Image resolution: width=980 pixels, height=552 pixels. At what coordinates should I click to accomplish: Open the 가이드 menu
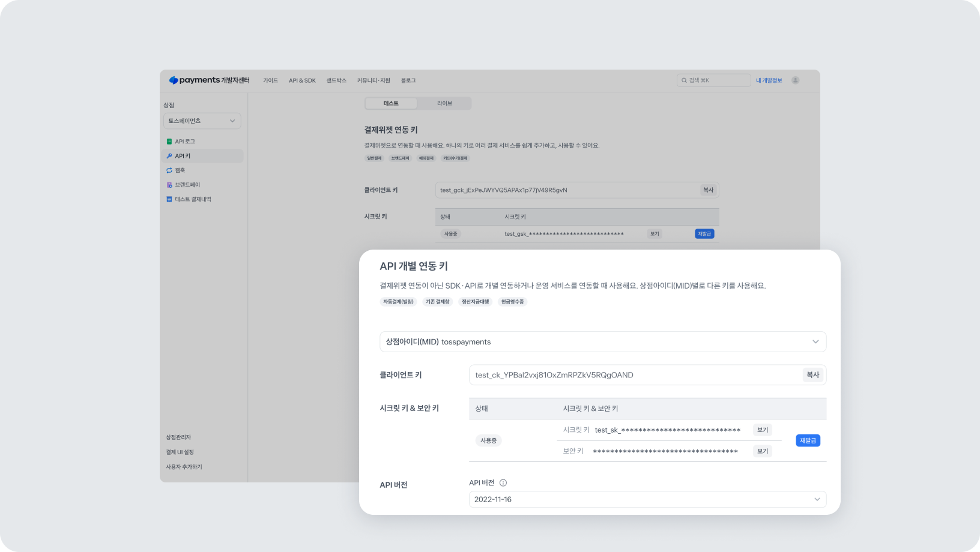pyautogui.click(x=270, y=80)
